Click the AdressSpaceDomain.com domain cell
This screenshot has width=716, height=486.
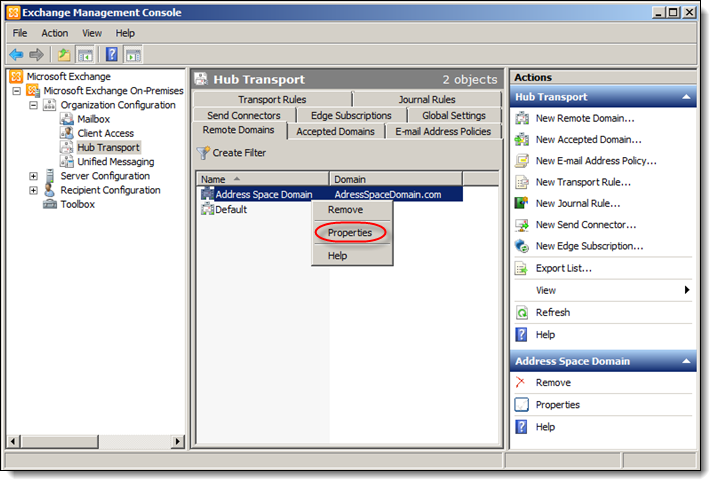point(388,195)
